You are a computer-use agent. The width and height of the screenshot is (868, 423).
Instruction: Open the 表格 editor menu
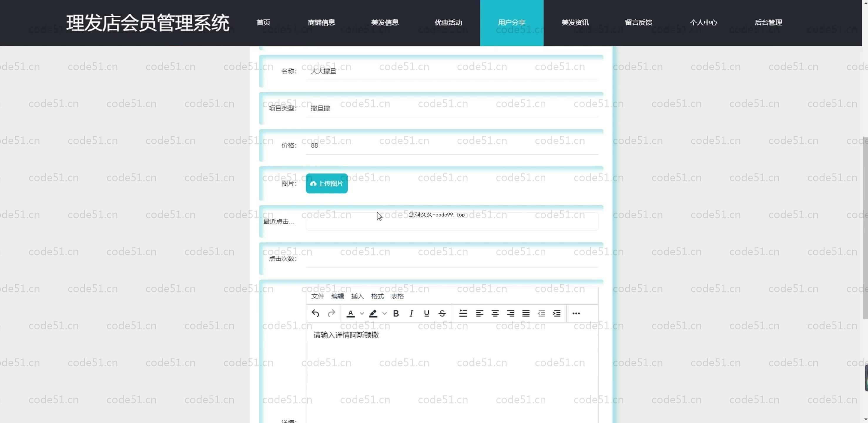pos(397,296)
